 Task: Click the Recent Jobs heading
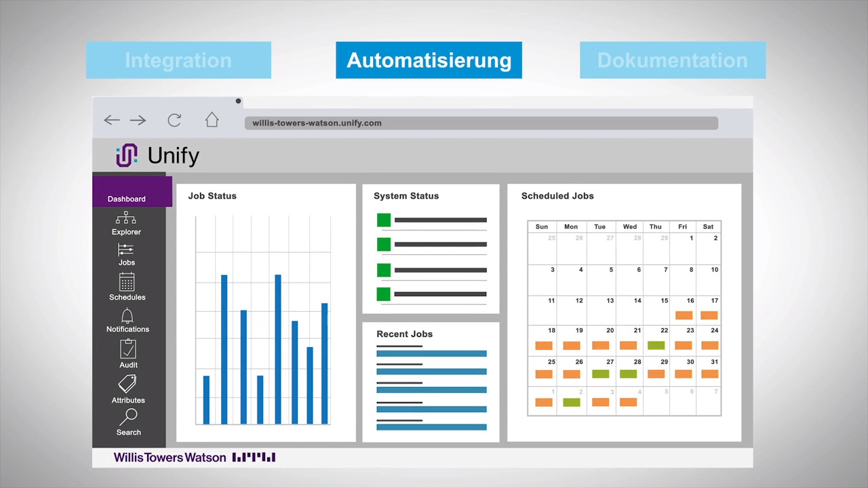[405, 334]
